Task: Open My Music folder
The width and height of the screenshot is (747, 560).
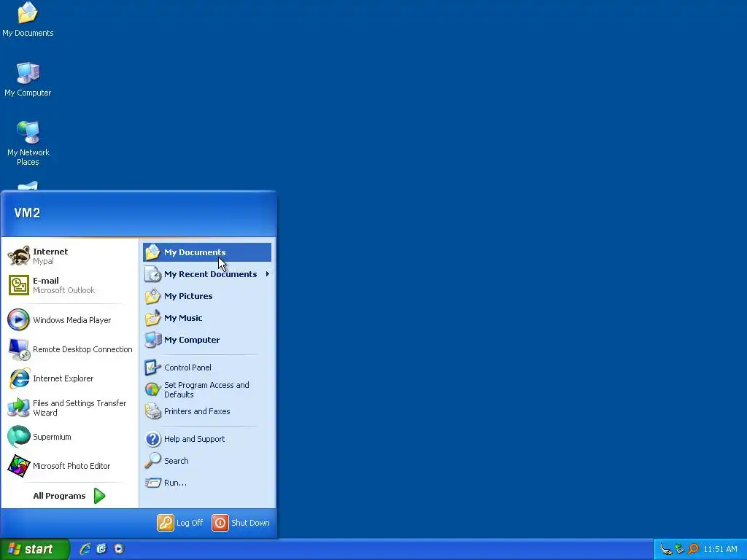Action: tap(206, 318)
